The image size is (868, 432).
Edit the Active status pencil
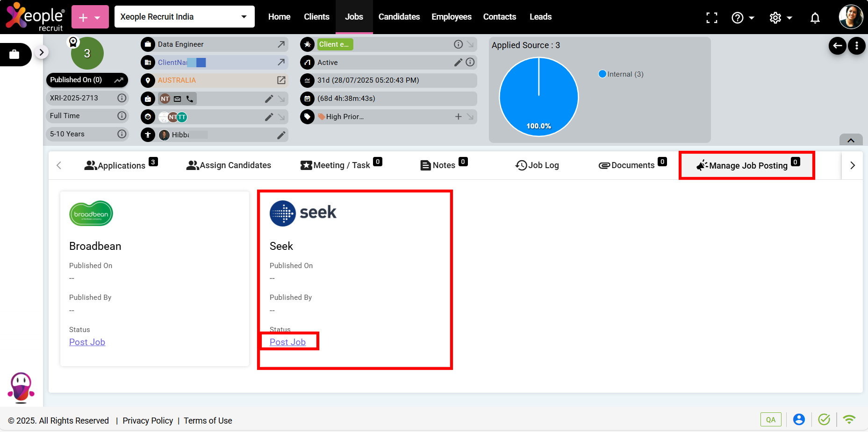[458, 62]
